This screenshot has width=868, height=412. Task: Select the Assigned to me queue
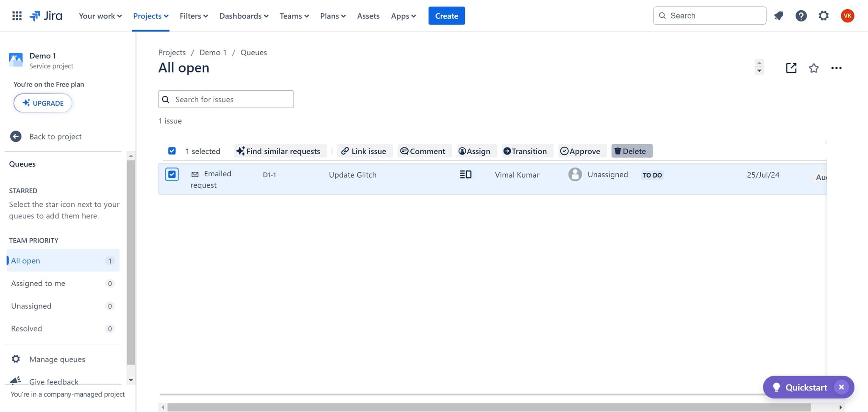38,283
